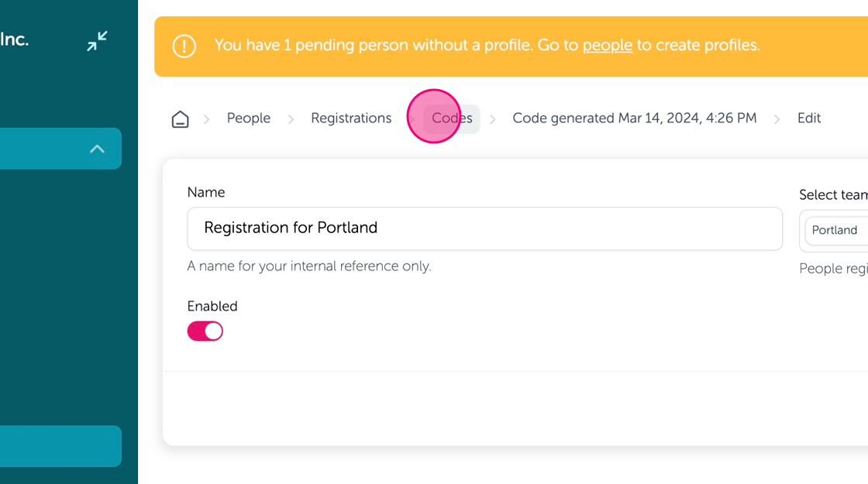Open the Code generated Mar 14, 2024 breadcrumb
Image resolution: width=868 pixels, height=484 pixels.
pos(635,118)
